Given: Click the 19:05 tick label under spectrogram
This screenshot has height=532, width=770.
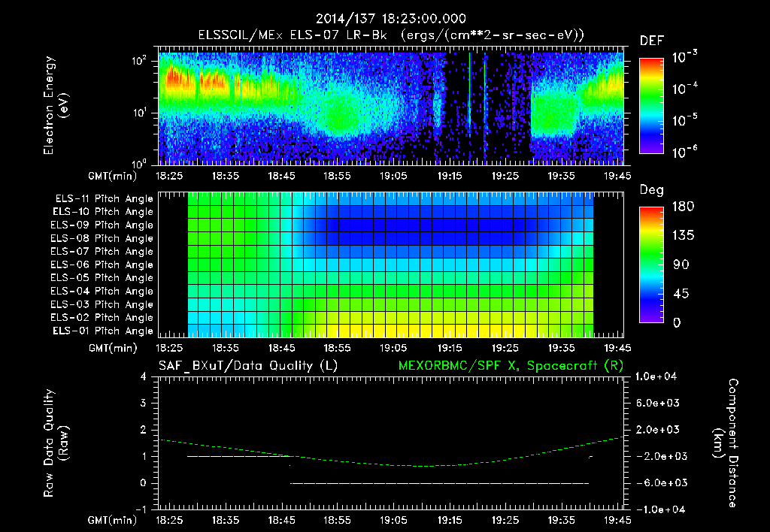Looking at the screenshot, I should click(393, 176).
